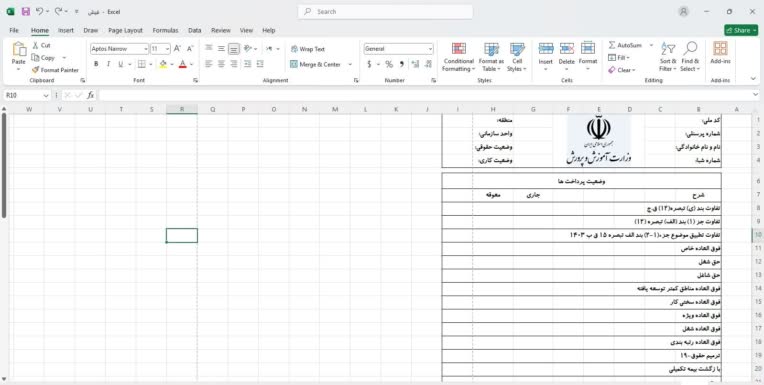The height and width of the screenshot is (385, 764).
Task: Activate the Format Painter brush
Action: point(55,70)
